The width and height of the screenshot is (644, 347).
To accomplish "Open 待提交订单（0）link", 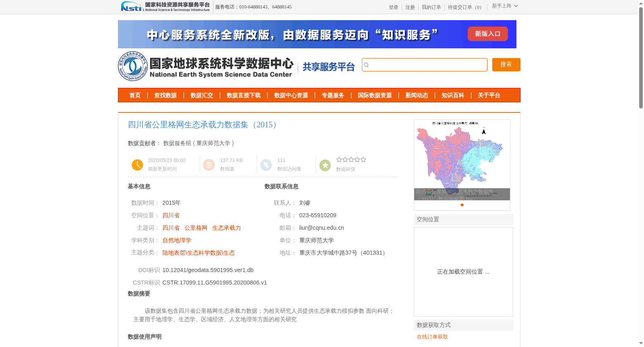I will point(466,7).
